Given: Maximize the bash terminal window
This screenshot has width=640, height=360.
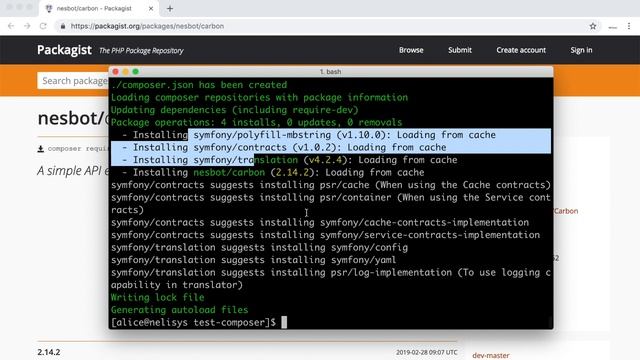Looking at the screenshot, I should [x=136, y=72].
